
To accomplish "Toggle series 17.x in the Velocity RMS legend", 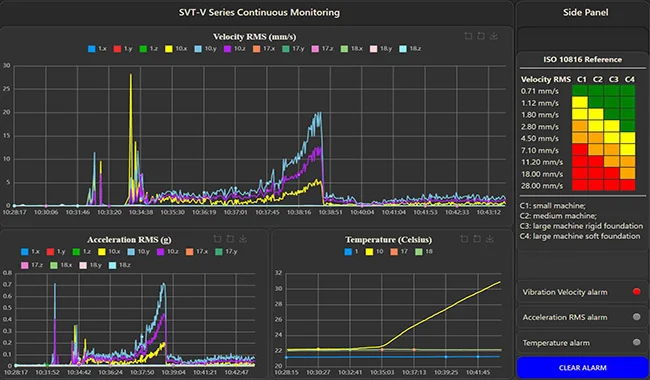I will click(x=264, y=49).
